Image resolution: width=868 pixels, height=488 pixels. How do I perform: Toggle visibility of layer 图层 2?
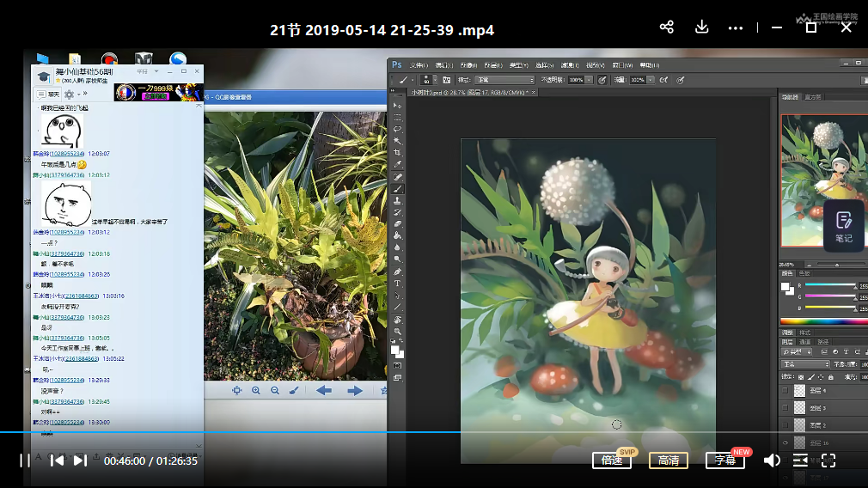pos(785,425)
